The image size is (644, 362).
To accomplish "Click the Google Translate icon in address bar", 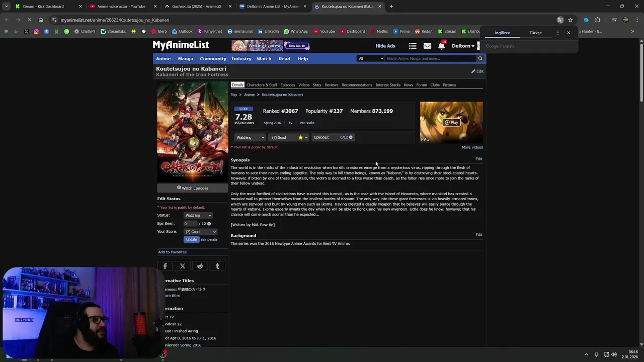I will 560,20.
